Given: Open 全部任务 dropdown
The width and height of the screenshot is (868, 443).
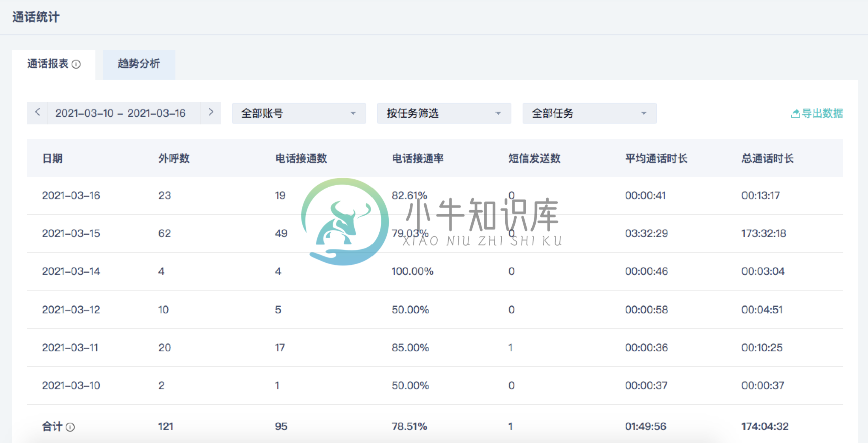Looking at the screenshot, I should tap(589, 113).
